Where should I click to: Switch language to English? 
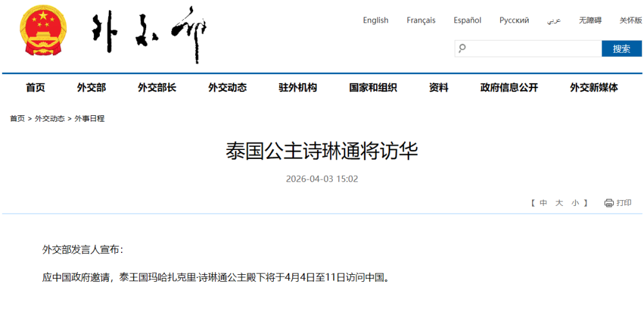[375, 21]
